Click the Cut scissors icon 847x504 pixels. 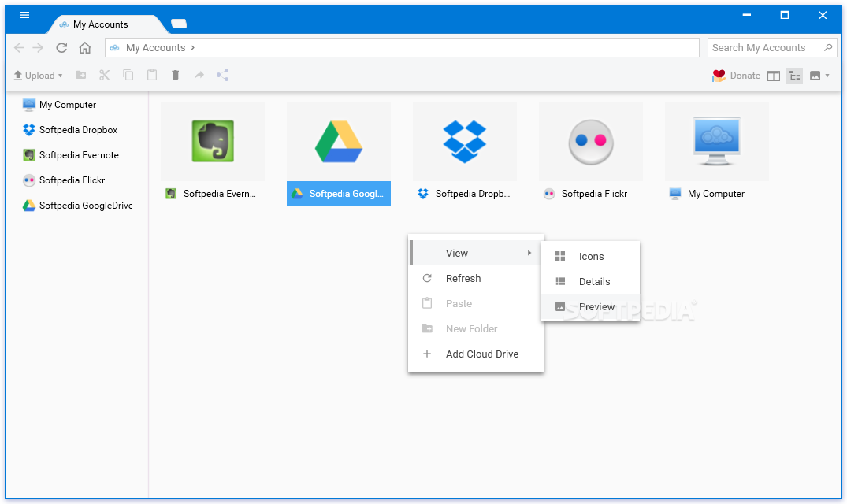(104, 75)
